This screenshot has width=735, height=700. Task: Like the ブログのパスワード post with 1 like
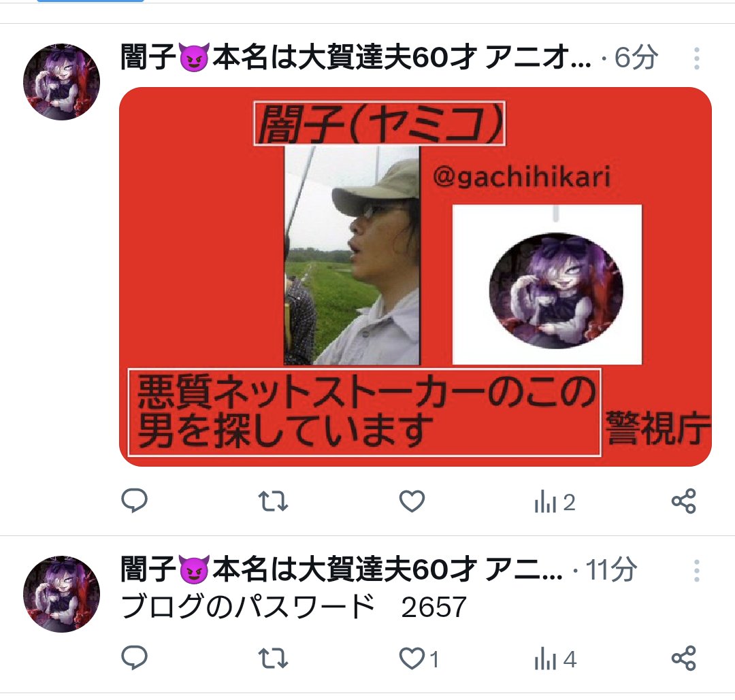coord(419,659)
